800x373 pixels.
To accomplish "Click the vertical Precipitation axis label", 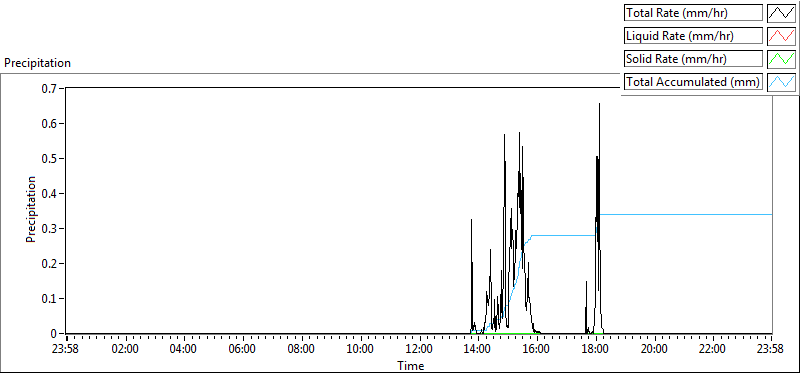I will [x=31, y=209].
